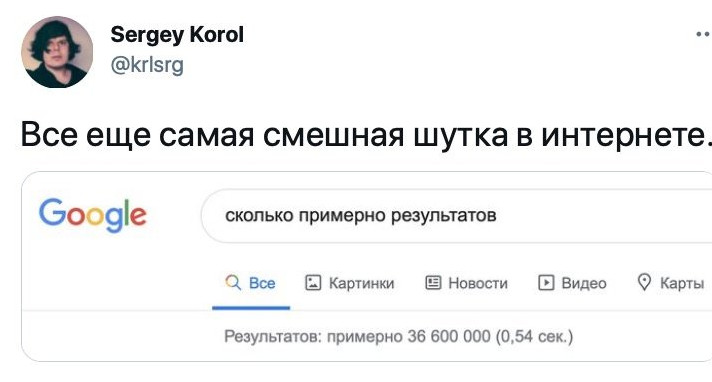Switch to the Картинки tab

[350, 283]
